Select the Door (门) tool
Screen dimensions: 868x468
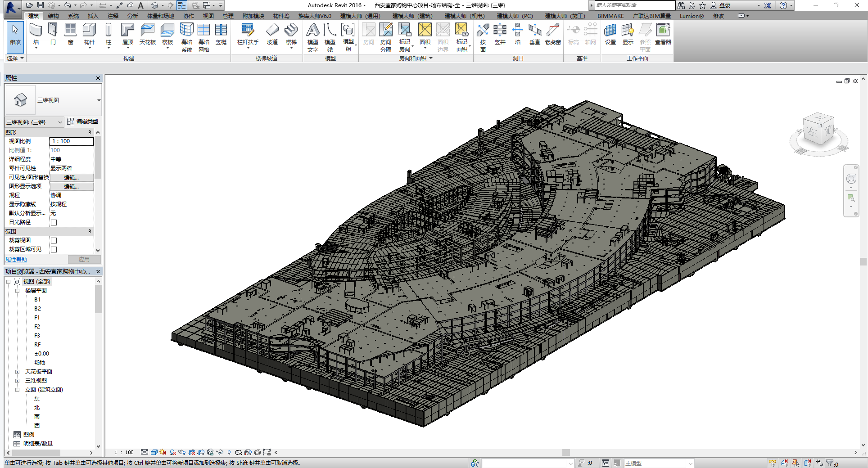coord(53,35)
